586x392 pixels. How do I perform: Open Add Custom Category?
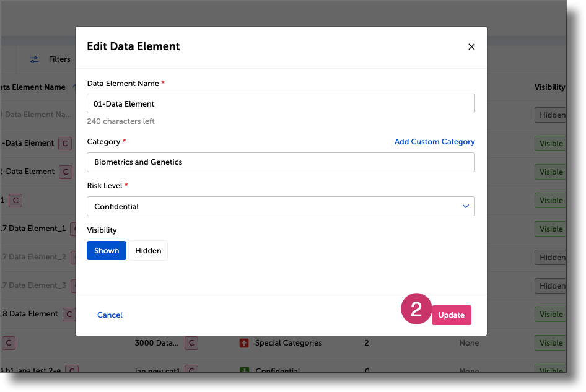[434, 141]
